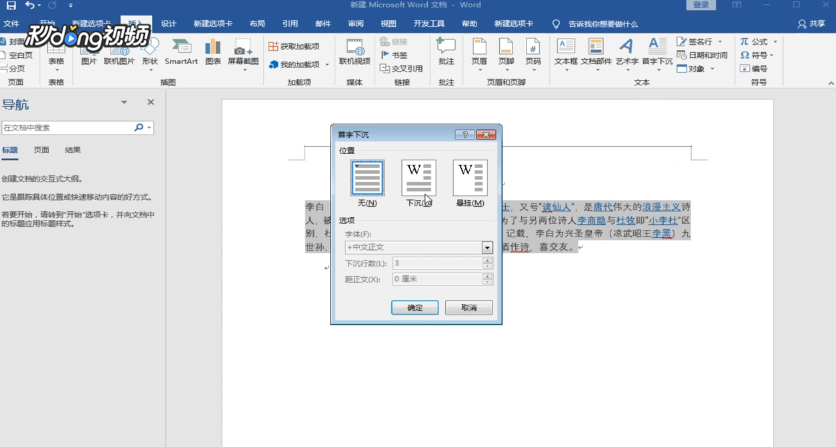The height and width of the screenshot is (447, 836).
Task: Expand the object (对象) dropdown
Action: (712, 69)
